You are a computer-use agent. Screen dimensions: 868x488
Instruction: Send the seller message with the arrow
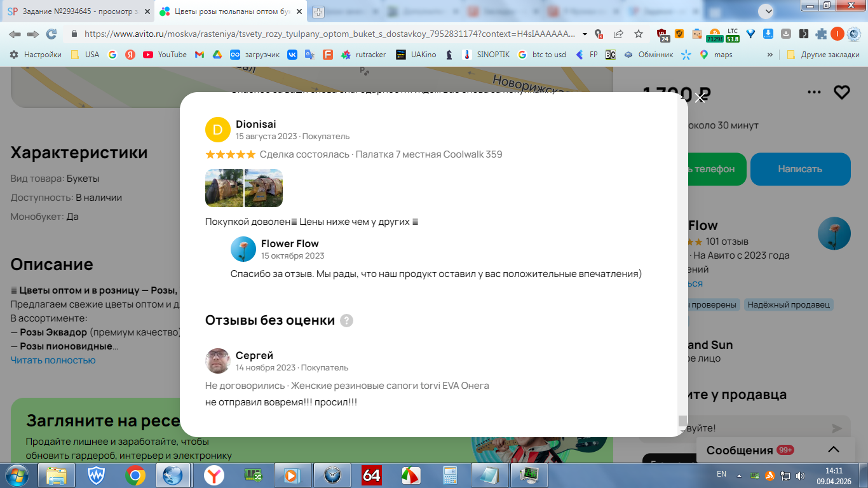(x=837, y=429)
